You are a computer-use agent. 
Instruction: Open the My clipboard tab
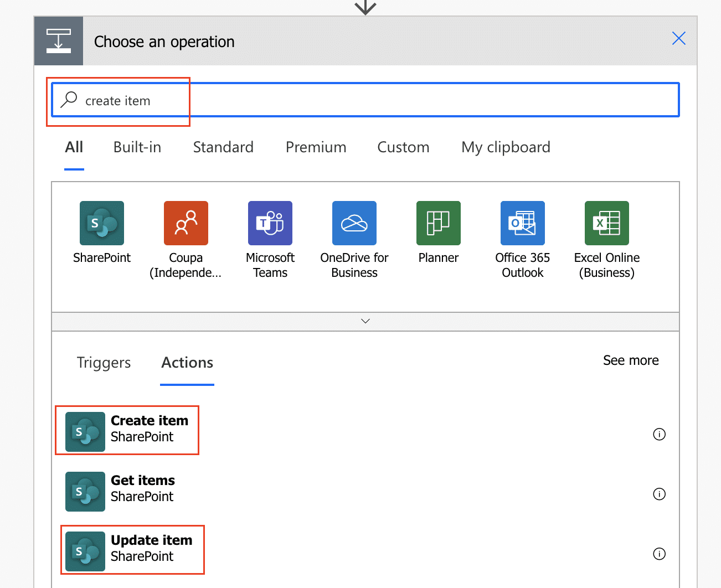[x=506, y=147]
